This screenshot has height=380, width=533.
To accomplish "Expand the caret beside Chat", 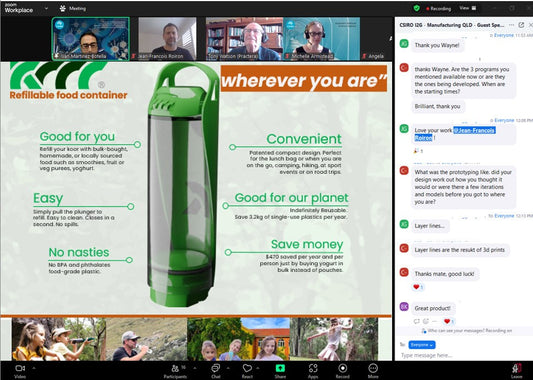I will click(x=228, y=368).
